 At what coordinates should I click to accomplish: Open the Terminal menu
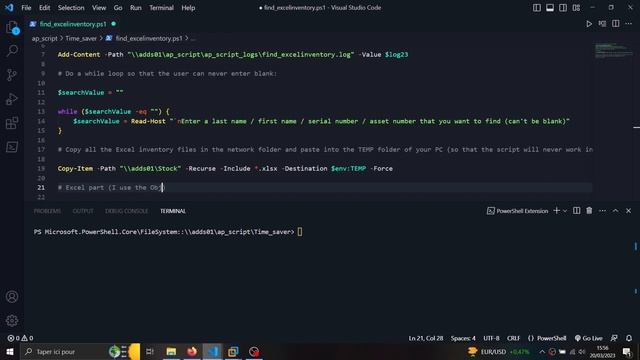(x=161, y=8)
